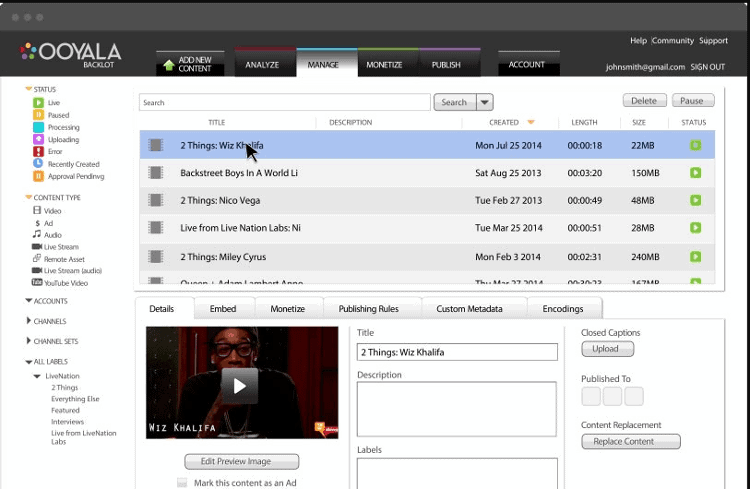Expand the CHANNEL SETS section

[28, 341]
